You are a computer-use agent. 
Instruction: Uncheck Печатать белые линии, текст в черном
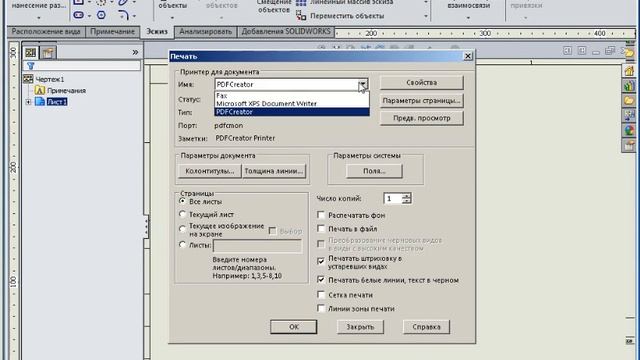321,280
